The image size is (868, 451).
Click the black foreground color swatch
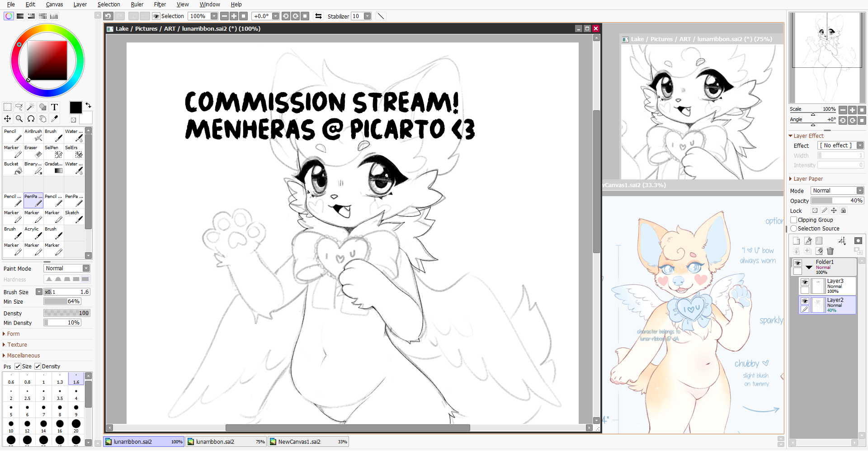click(76, 107)
